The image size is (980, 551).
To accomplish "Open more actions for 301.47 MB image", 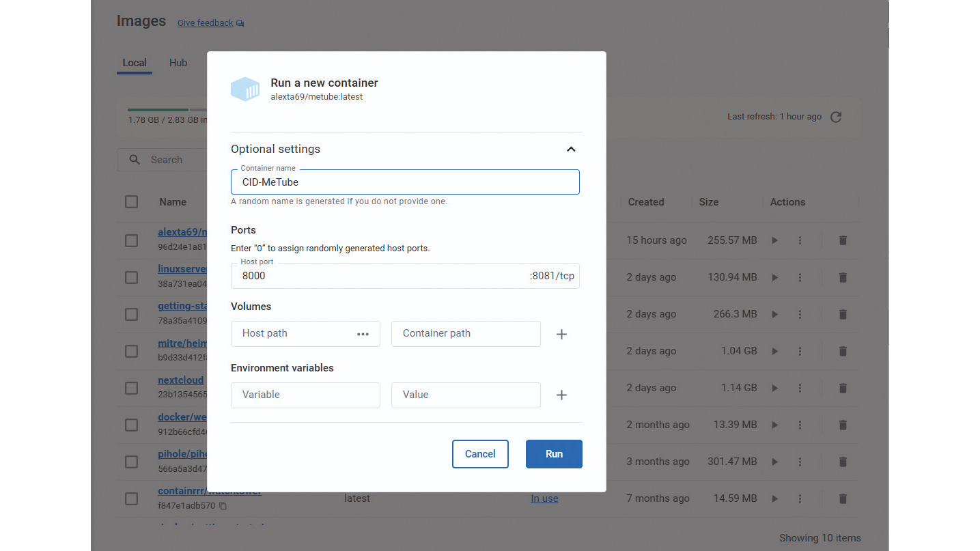I will (x=800, y=462).
